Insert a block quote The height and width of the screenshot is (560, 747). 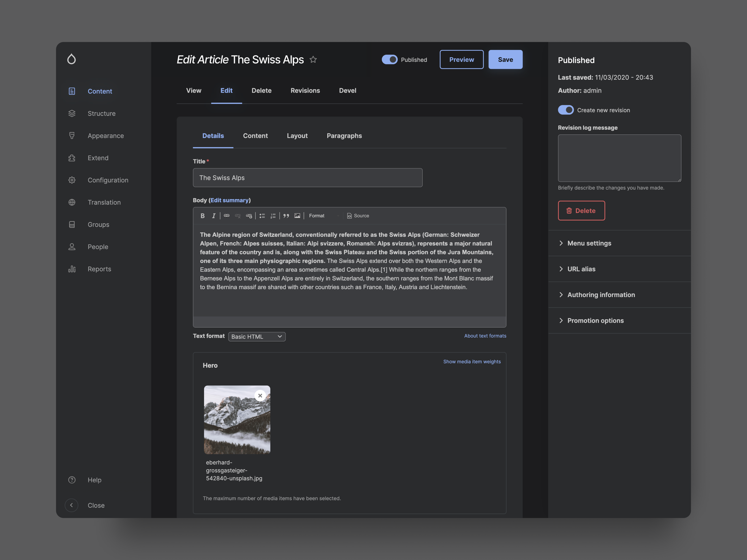[286, 216]
